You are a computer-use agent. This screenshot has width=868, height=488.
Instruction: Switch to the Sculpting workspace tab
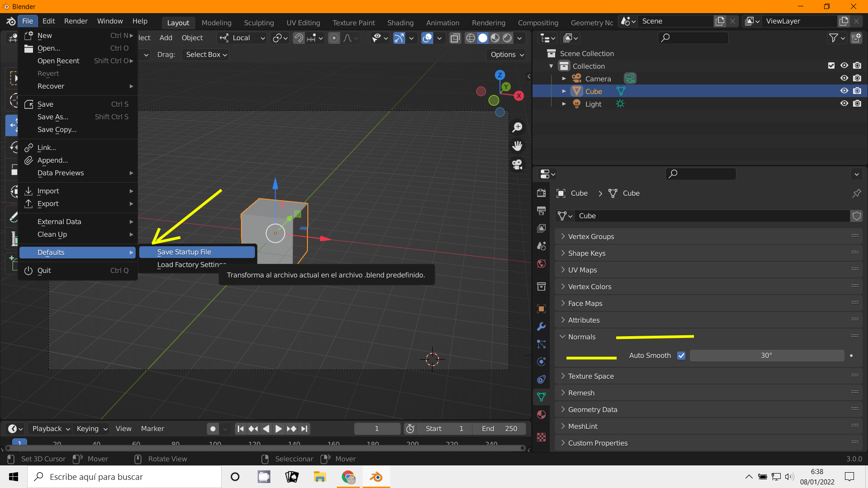pos(259,23)
